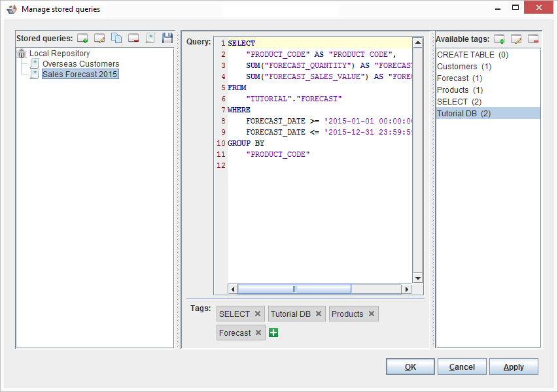Click the Apply button
The height and width of the screenshot is (392, 558).
point(514,367)
